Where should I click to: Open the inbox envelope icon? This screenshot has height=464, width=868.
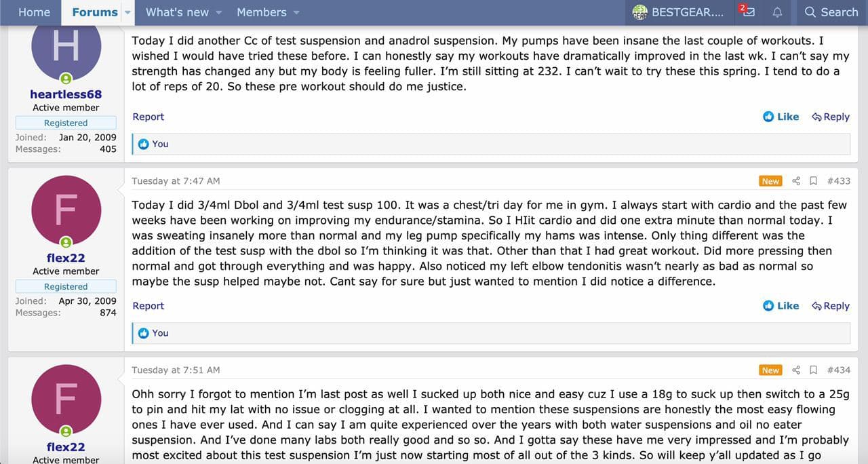[747, 12]
